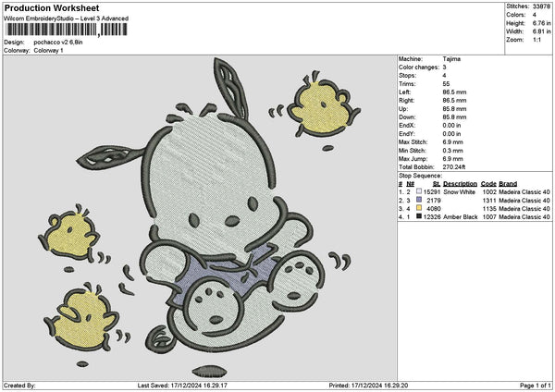Click the 'Stop Sequence:' heading

point(421,176)
